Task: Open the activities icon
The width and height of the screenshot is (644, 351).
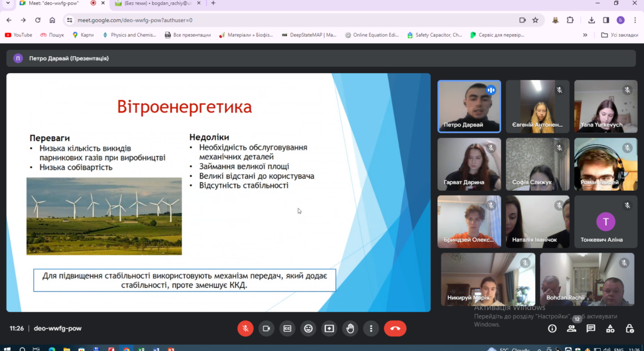Action: click(611, 329)
